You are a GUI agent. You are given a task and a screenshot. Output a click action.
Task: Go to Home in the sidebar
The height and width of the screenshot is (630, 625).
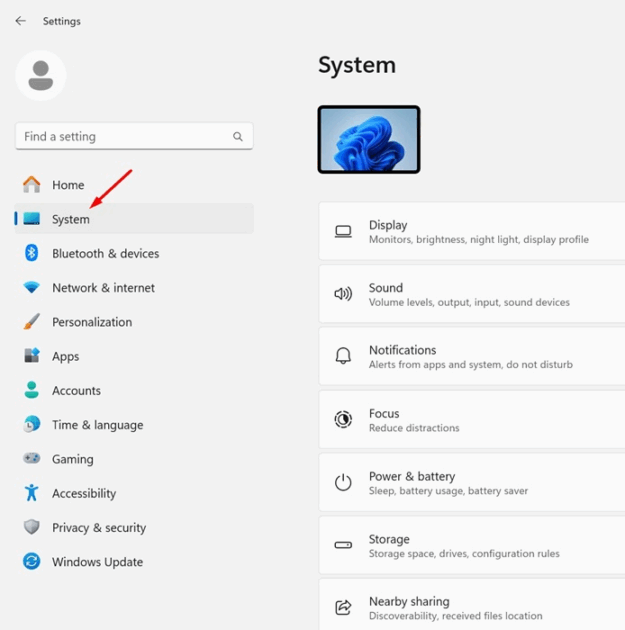134,185
